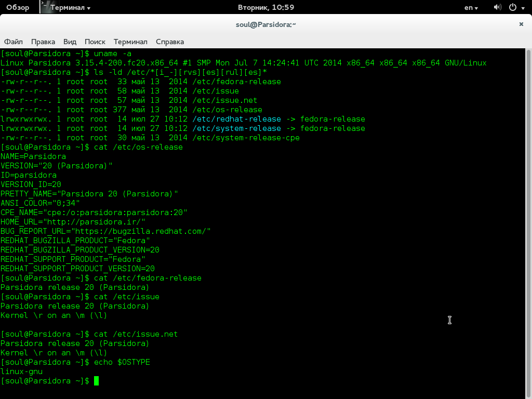Click the 'ID=parsidora' line
Image resolution: width=532 pixels, height=399 pixels.
(29, 175)
